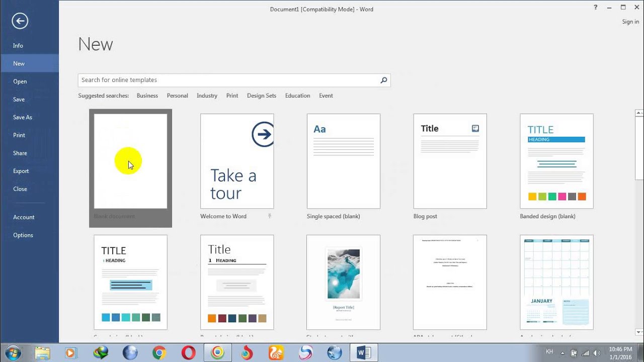The height and width of the screenshot is (362, 644).
Task: Open UC Browser from the taskbar
Action: [276, 353]
